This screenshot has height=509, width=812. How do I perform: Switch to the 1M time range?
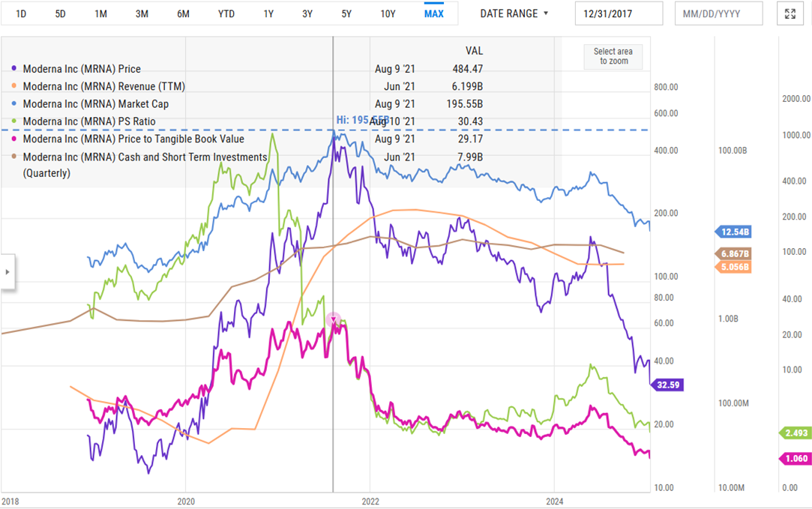[101, 13]
